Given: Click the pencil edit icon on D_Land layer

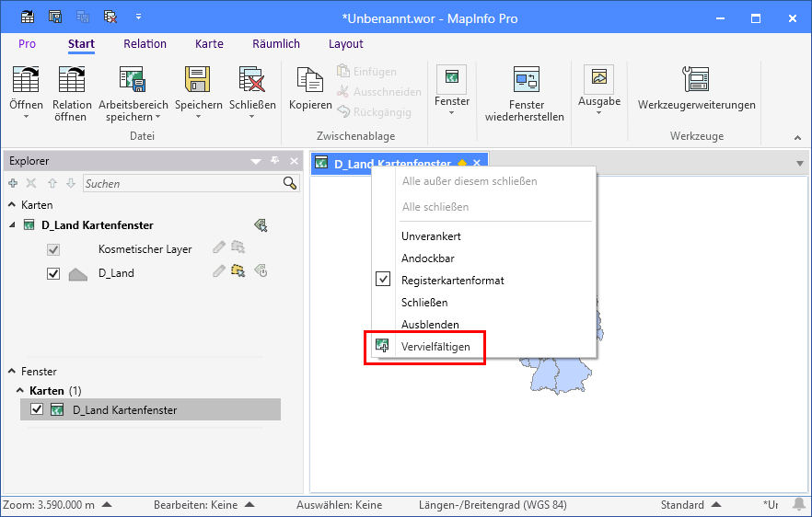Looking at the screenshot, I should [219, 270].
